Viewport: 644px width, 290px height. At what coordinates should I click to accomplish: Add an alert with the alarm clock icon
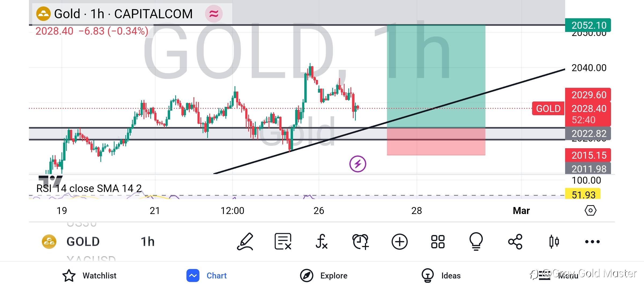pos(360,241)
